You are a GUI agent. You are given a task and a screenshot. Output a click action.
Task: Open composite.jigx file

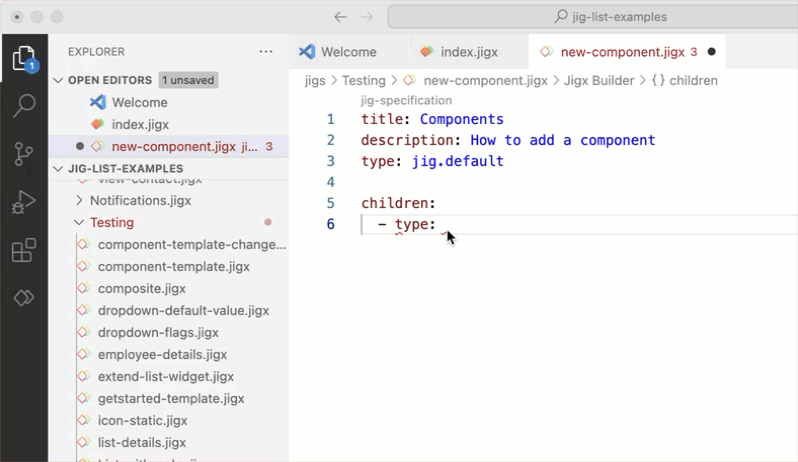141,288
